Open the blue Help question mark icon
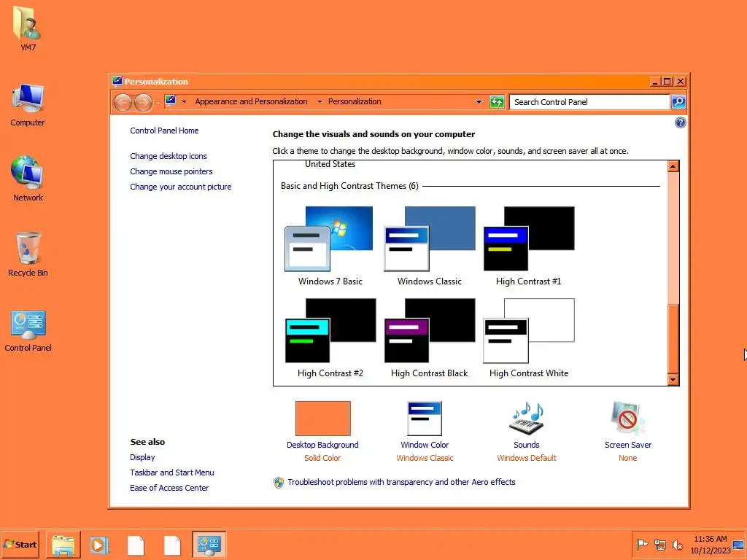This screenshot has height=560, width=747. point(681,122)
